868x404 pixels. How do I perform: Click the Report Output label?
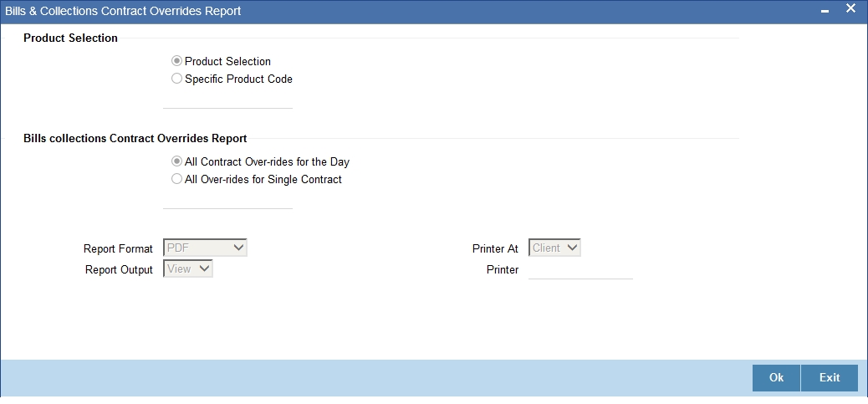pyautogui.click(x=119, y=269)
